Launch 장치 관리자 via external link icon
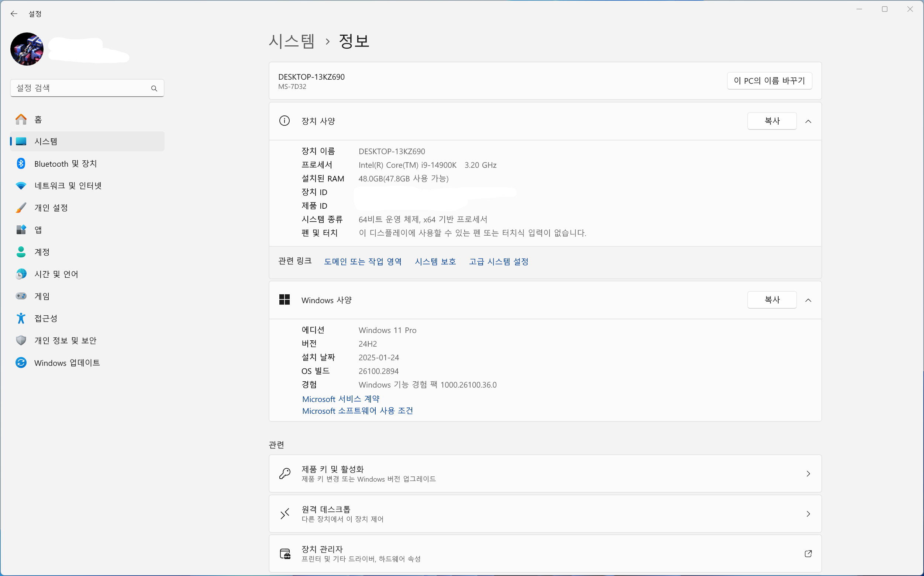924x576 pixels. click(808, 554)
